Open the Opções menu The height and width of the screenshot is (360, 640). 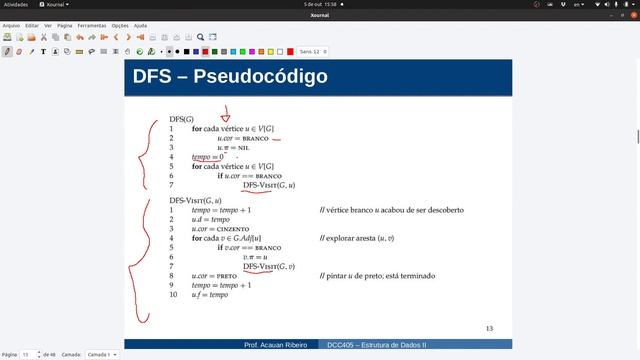click(120, 26)
